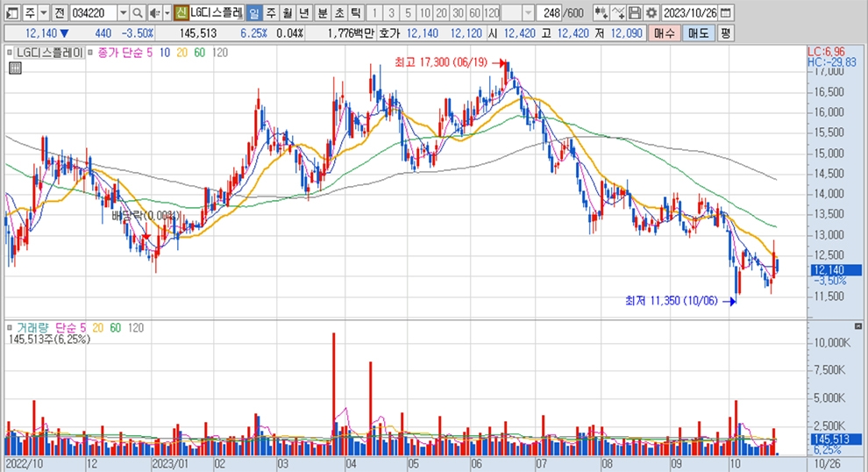Select interval 120 button
The height and width of the screenshot is (472, 868).
[491, 12]
